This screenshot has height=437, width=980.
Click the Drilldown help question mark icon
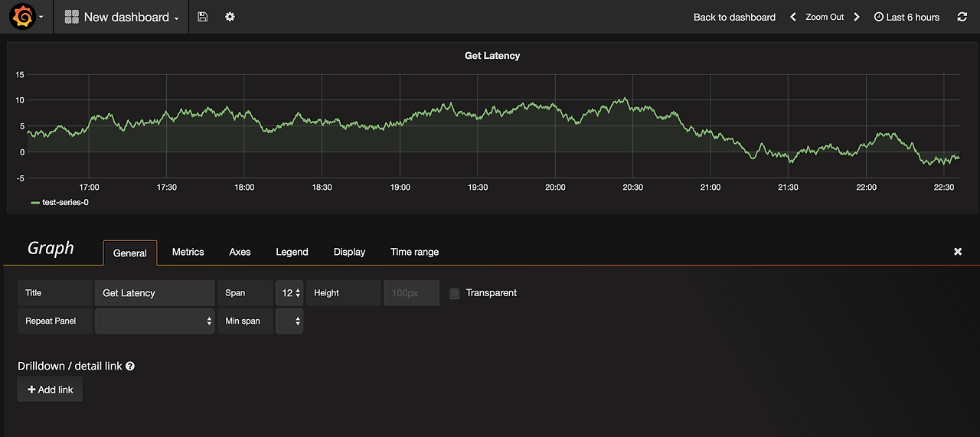point(130,367)
